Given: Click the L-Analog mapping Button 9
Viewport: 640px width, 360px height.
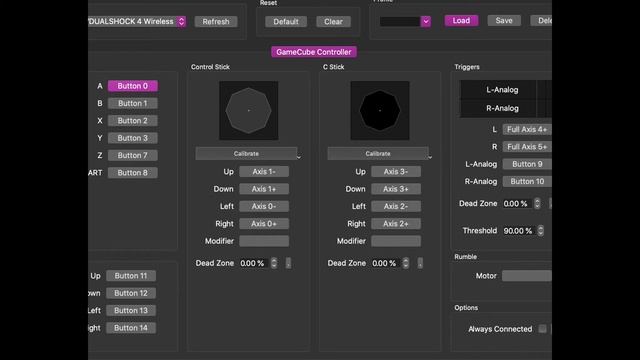Looking at the screenshot, I should click(x=527, y=164).
